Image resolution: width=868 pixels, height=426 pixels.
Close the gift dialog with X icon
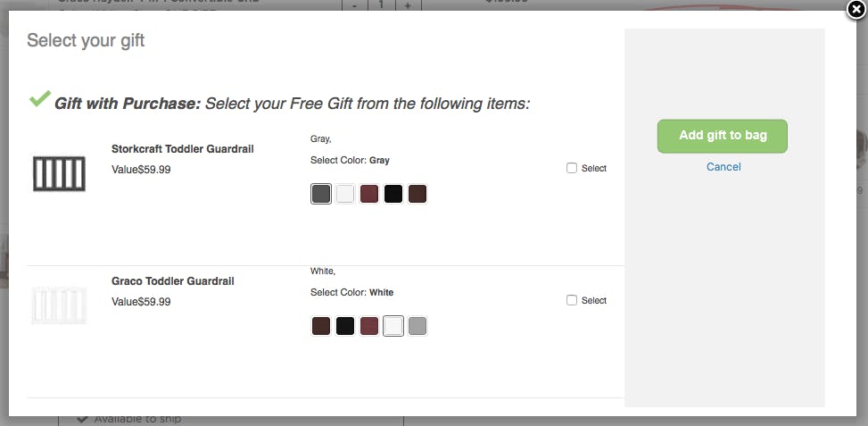857,10
